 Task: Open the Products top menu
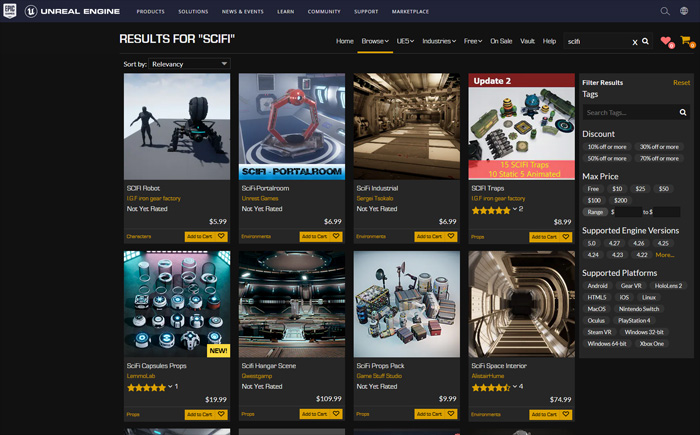[x=150, y=12]
